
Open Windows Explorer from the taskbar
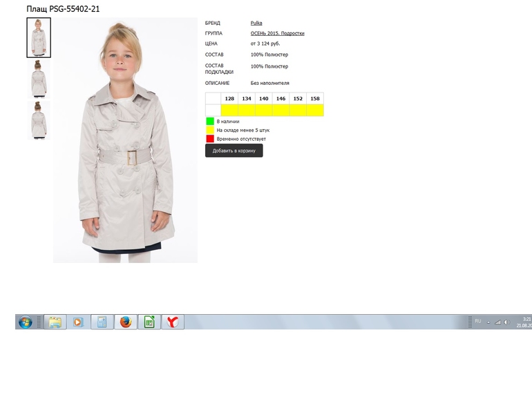[55, 322]
